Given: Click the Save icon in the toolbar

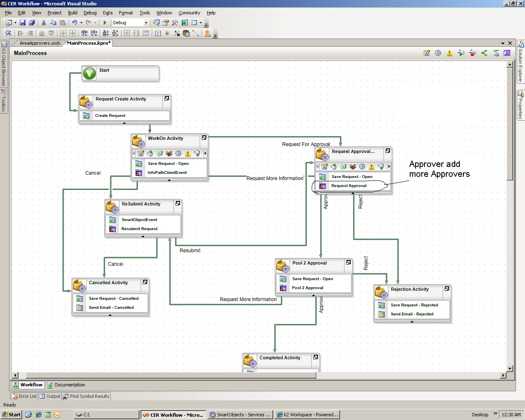Looking at the screenshot, I should [23, 23].
